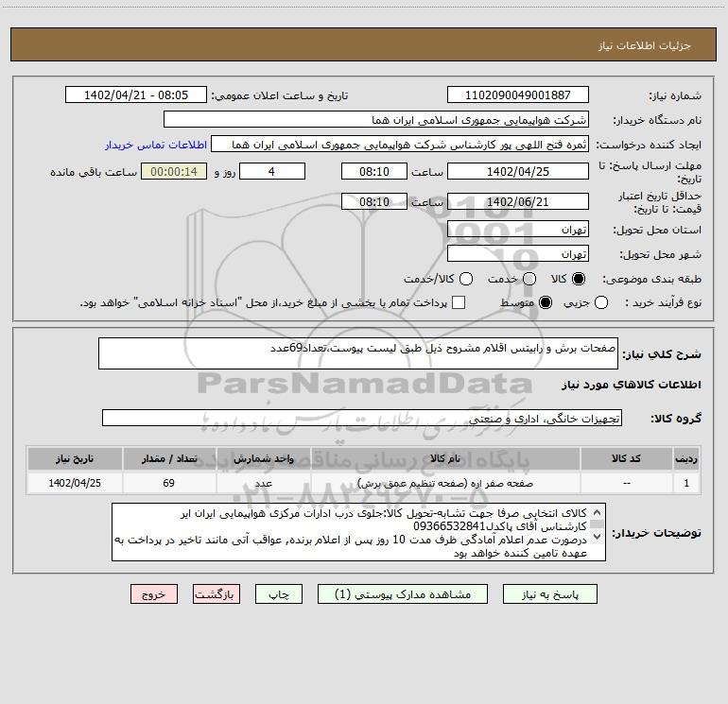This screenshot has width=728, height=704.
Task: Click the ایجاد کننده درخواست field
Action: [400, 145]
